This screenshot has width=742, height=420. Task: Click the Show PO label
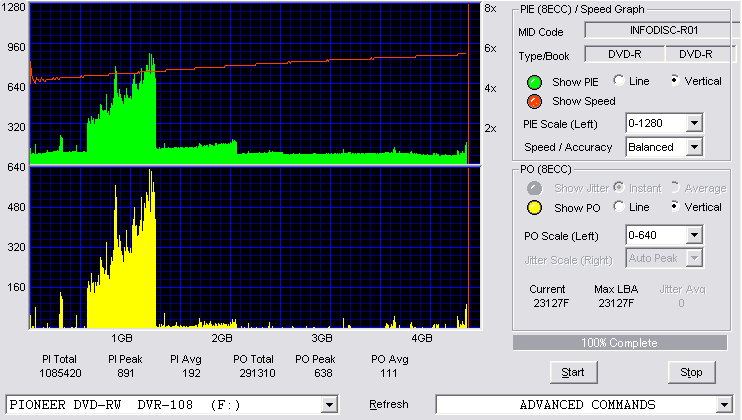click(x=577, y=208)
